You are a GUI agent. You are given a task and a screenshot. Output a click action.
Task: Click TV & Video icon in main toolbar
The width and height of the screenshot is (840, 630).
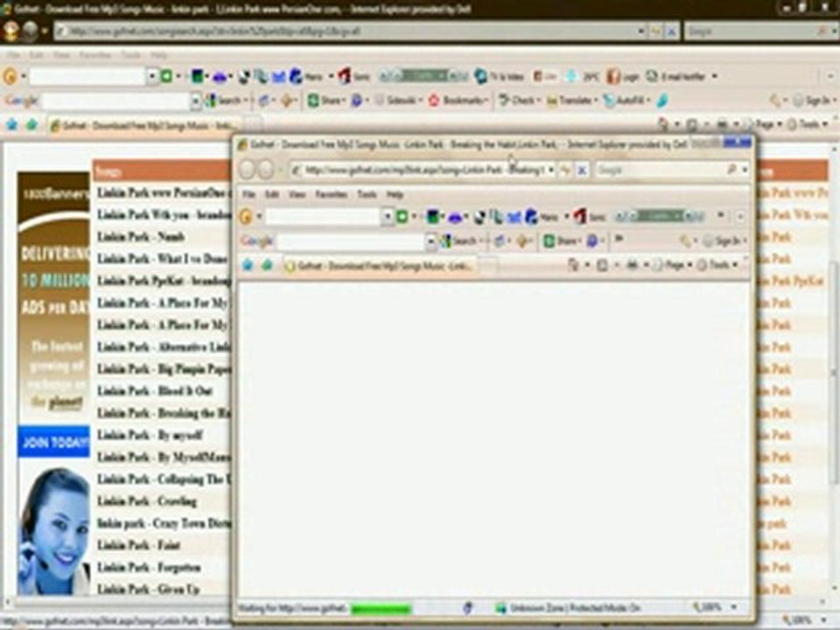click(x=500, y=77)
